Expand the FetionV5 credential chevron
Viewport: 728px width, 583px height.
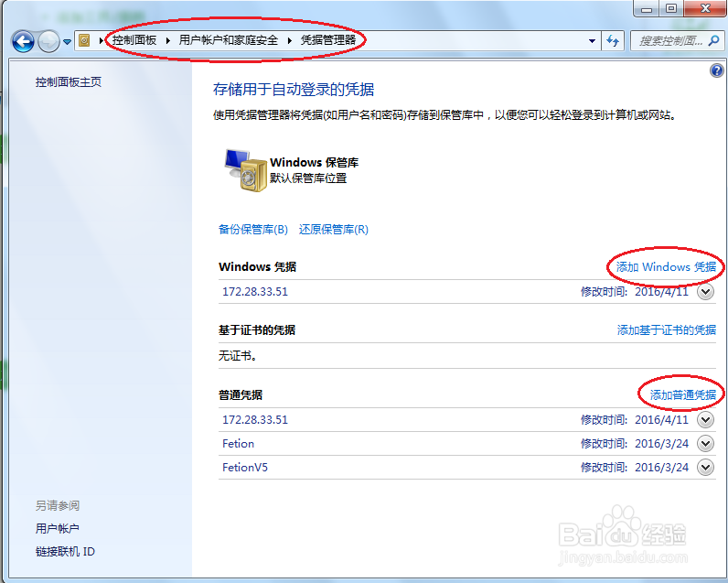705,468
